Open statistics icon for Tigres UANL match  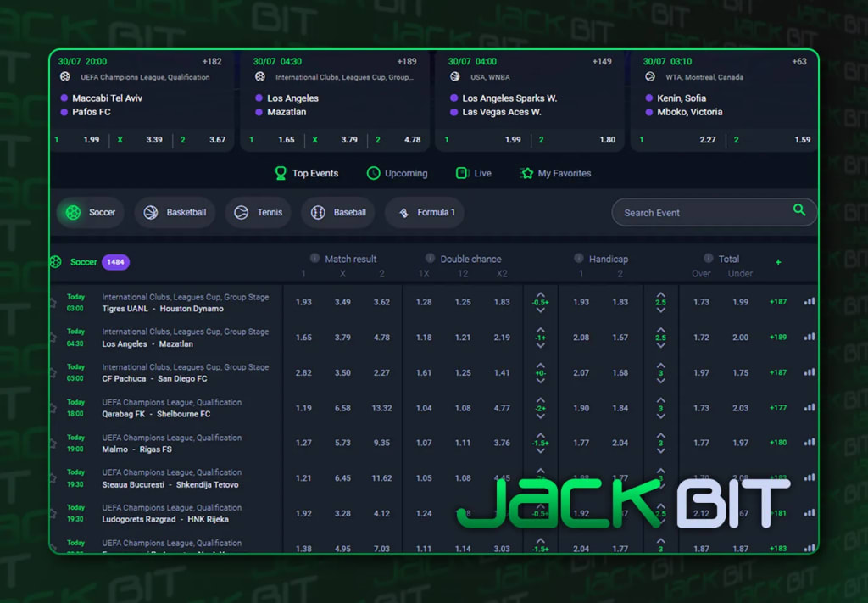pos(810,302)
